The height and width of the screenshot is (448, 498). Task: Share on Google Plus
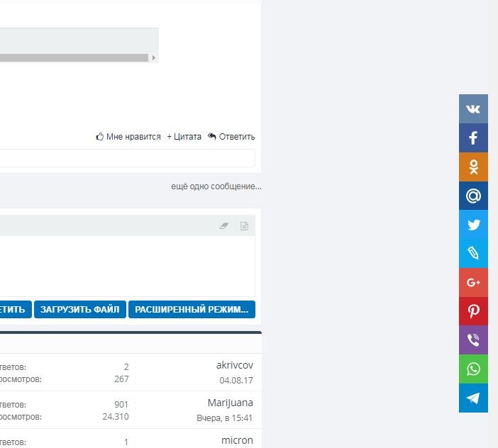(x=473, y=282)
